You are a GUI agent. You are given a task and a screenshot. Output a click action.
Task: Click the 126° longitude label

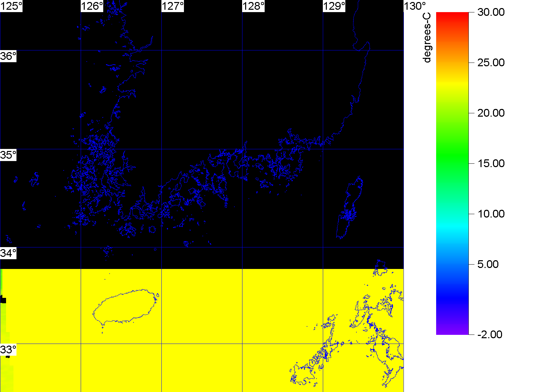pyautogui.click(x=92, y=6)
